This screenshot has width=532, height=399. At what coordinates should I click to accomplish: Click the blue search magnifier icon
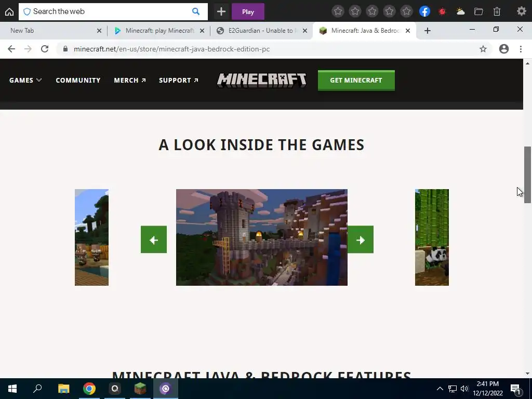pyautogui.click(x=196, y=11)
